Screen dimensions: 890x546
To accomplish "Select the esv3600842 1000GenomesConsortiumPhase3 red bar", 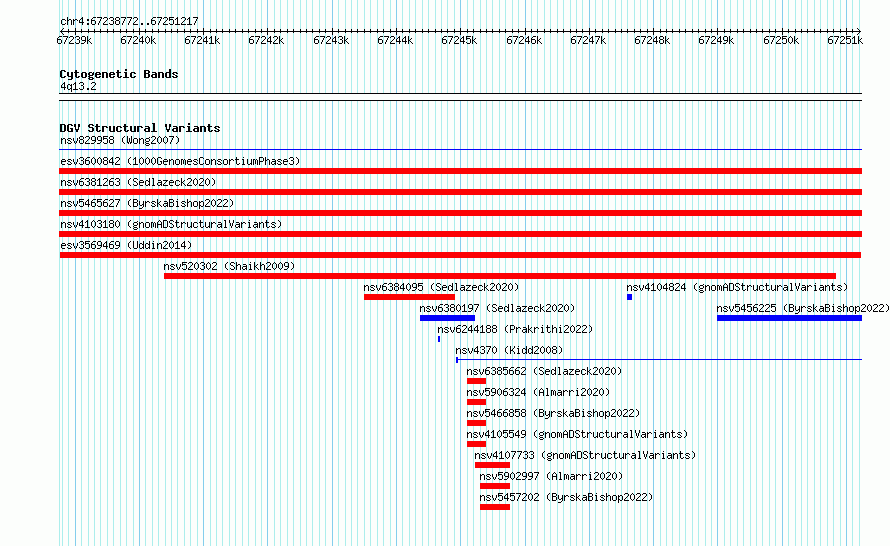I will 460,171.
